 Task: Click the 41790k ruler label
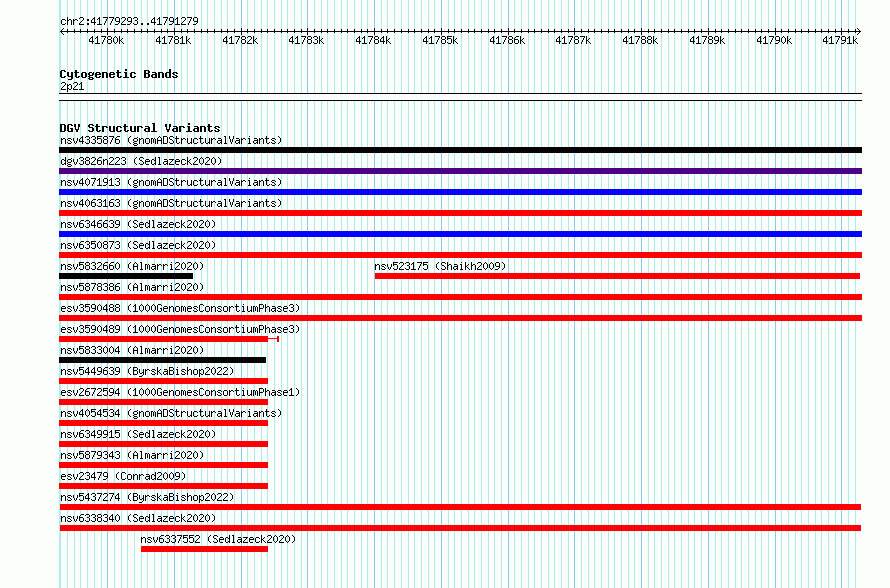774,40
